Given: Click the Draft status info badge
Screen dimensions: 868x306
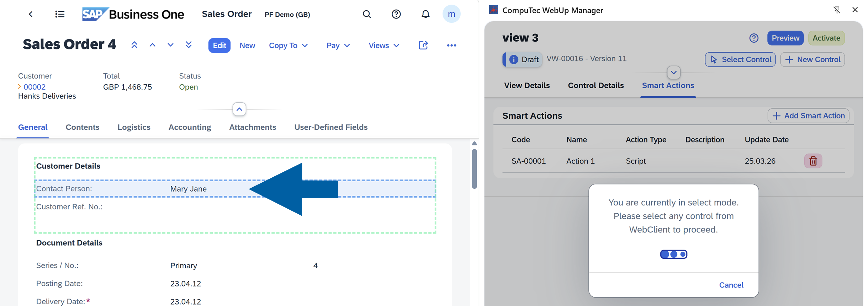Looking at the screenshot, I should pos(523,59).
